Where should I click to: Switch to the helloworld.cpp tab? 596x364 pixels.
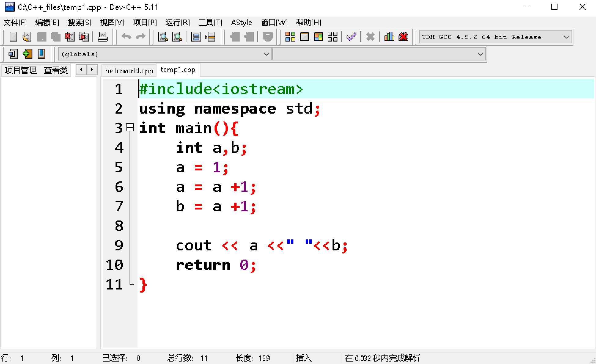pyautogui.click(x=128, y=70)
